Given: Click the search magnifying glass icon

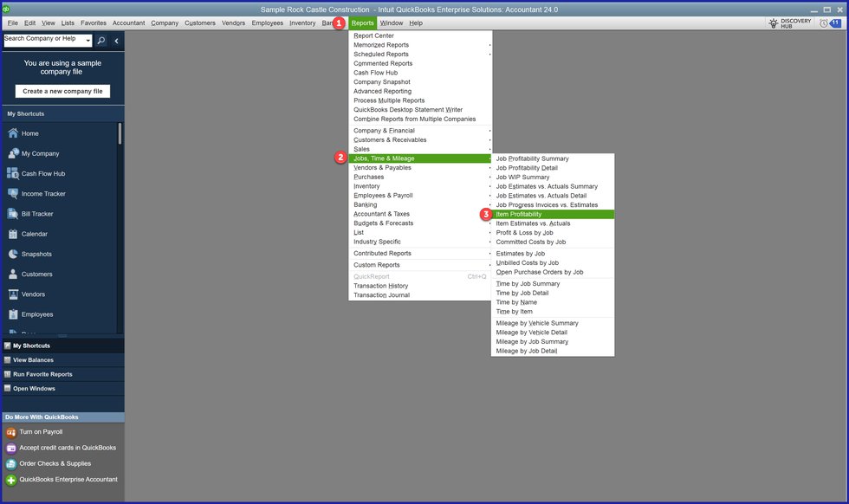Looking at the screenshot, I should pyautogui.click(x=101, y=41).
